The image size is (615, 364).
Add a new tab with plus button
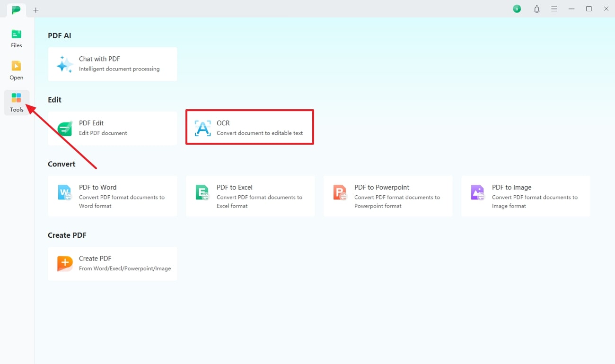[x=36, y=9]
